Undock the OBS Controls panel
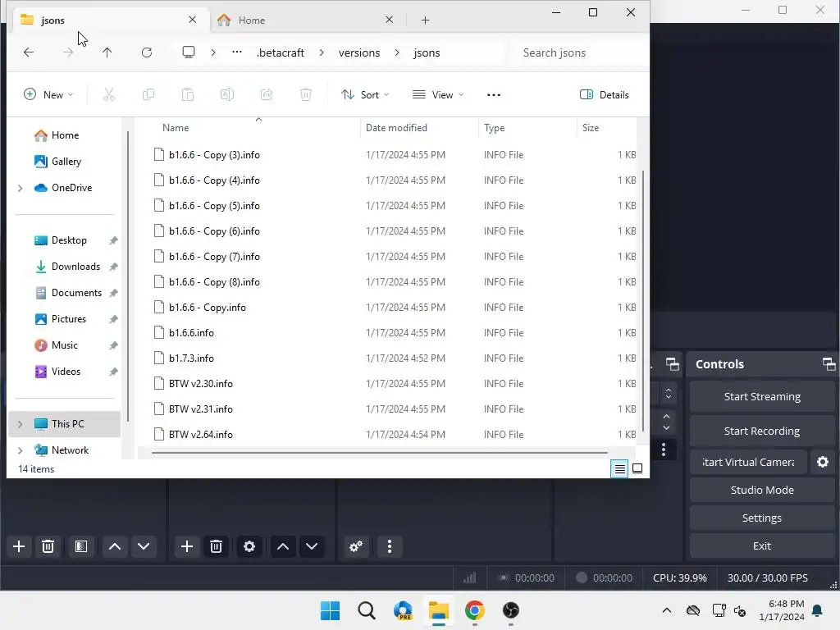Viewport: 840px width, 630px height. coord(829,364)
